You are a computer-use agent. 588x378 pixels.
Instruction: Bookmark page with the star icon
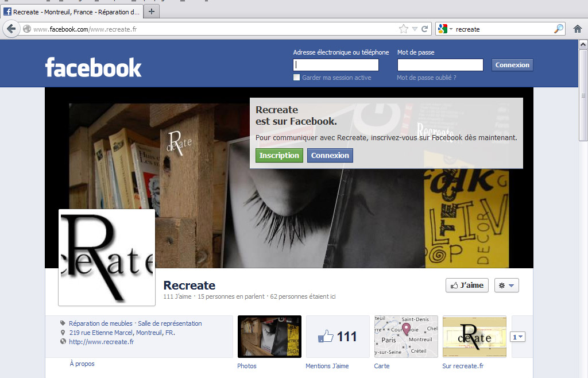(404, 29)
